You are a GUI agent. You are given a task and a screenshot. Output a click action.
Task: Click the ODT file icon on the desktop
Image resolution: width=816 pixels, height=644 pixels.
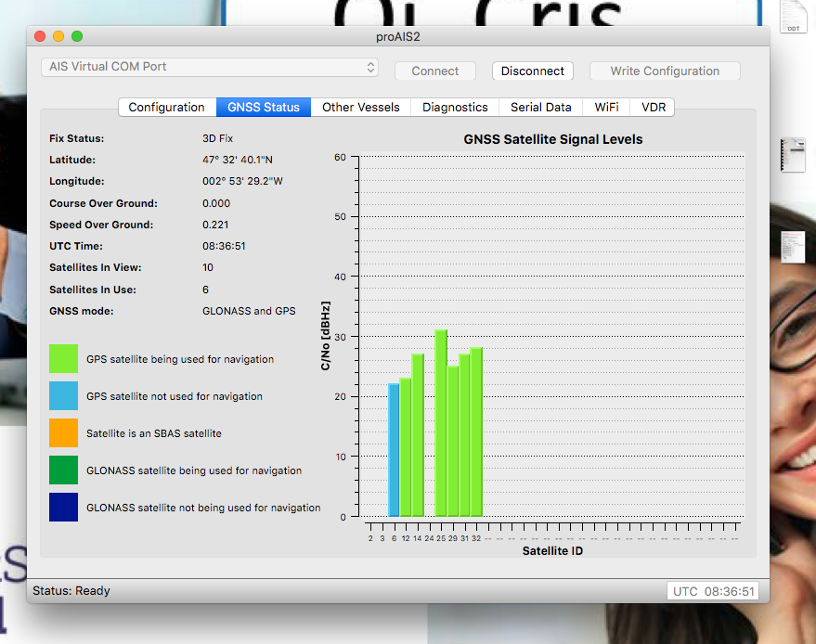click(793, 17)
